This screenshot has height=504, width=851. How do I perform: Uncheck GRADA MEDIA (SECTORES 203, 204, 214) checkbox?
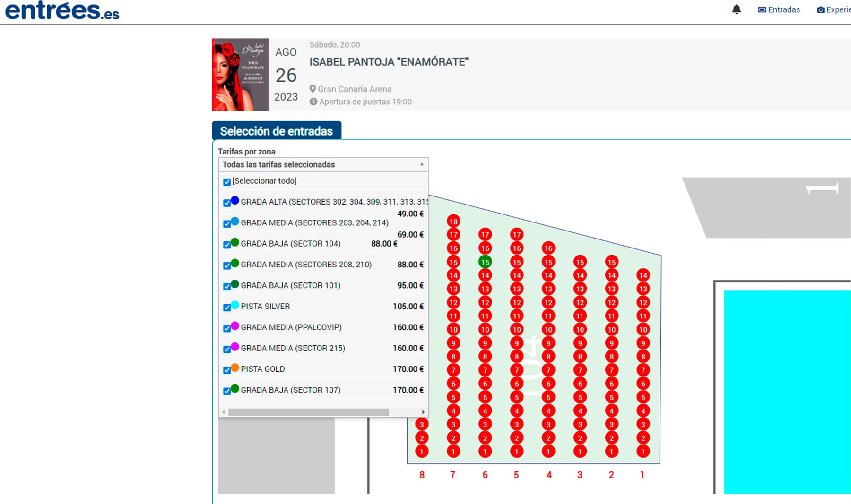coord(227,223)
